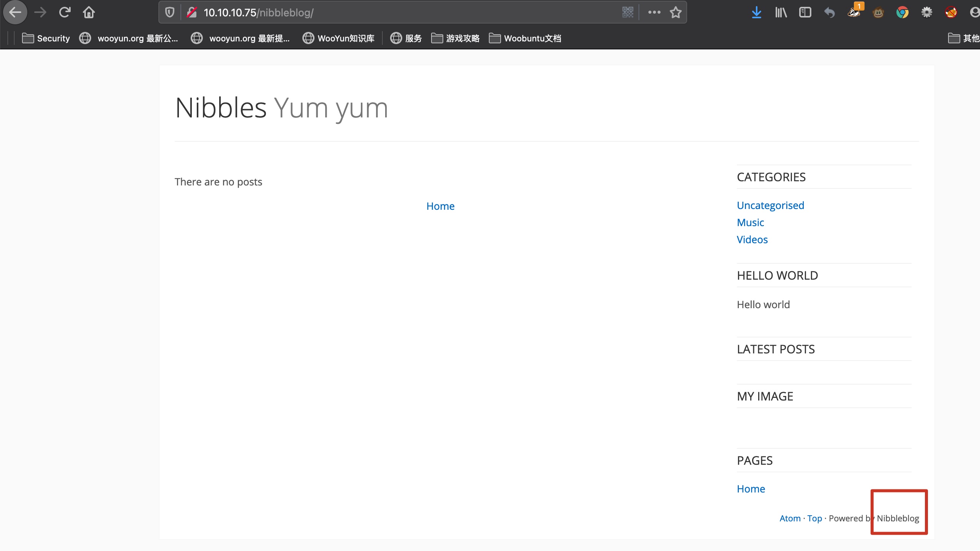The height and width of the screenshot is (551, 980).
Task: Click the browser back arrow button
Action: pyautogui.click(x=15, y=13)
